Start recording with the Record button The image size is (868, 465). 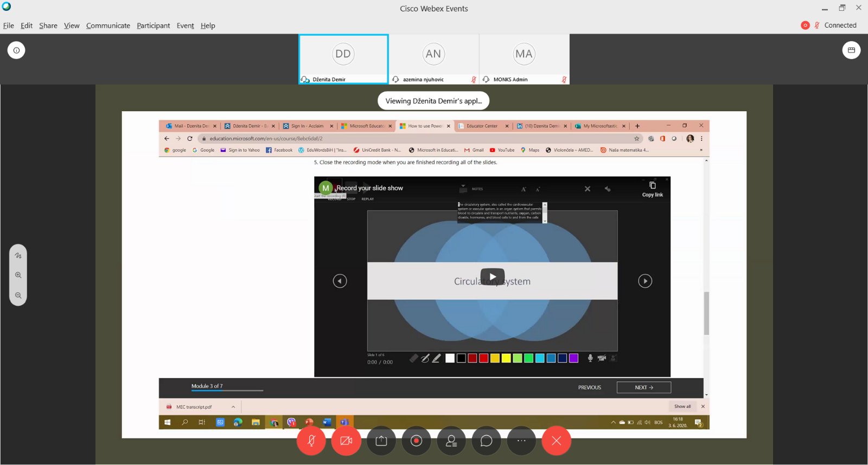tap(416, 441)
